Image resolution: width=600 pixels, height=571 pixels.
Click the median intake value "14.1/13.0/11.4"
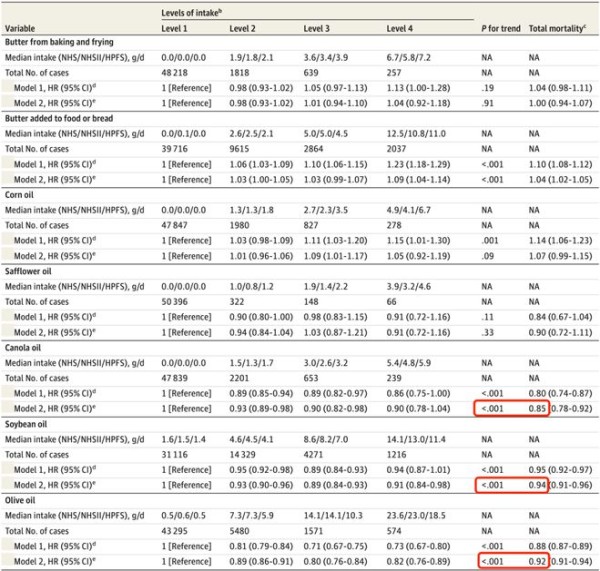click(416, 439)
